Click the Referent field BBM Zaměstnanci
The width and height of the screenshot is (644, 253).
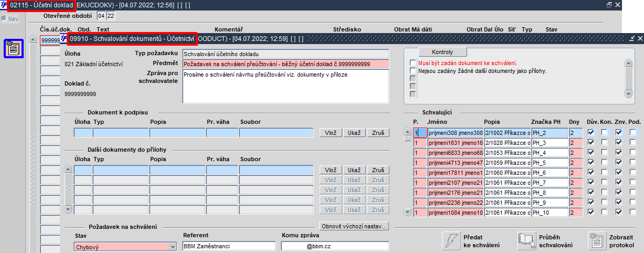coord(229,246)
